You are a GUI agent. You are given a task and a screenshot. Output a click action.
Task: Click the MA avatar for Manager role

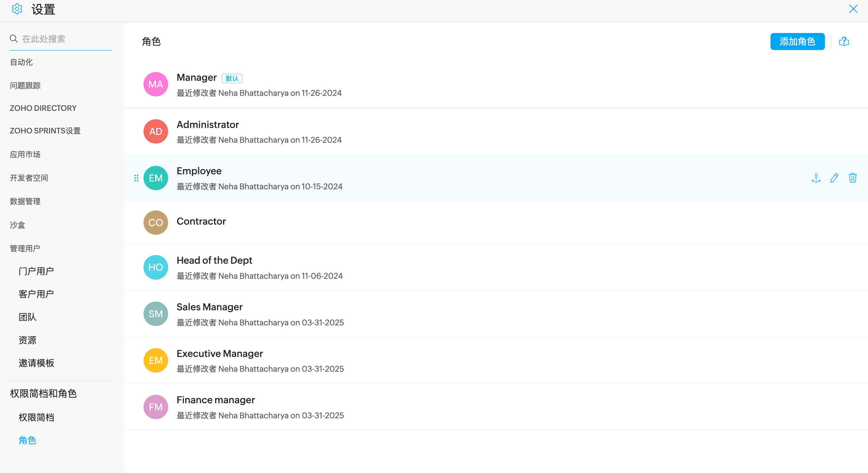[155, 84]
